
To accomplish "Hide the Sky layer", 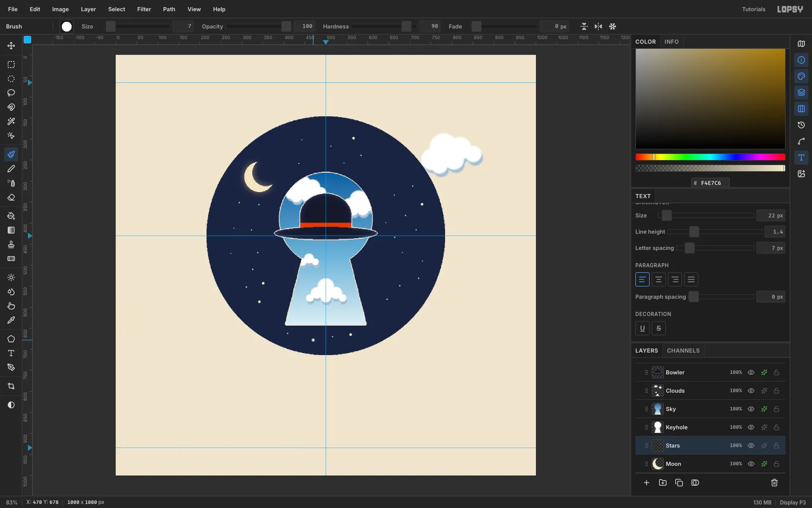I will click(751, 409).
